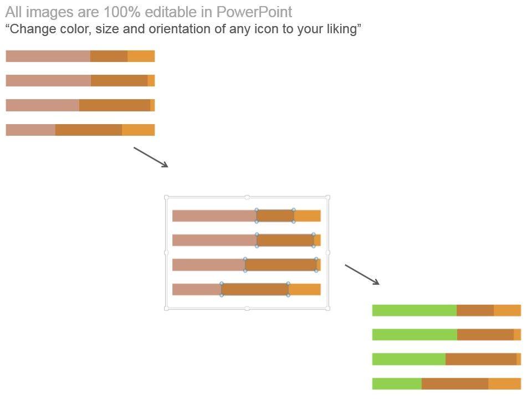Click bottom-center resize handle of selected chart
The image size is (532, 399).
(x=247, y=308)
